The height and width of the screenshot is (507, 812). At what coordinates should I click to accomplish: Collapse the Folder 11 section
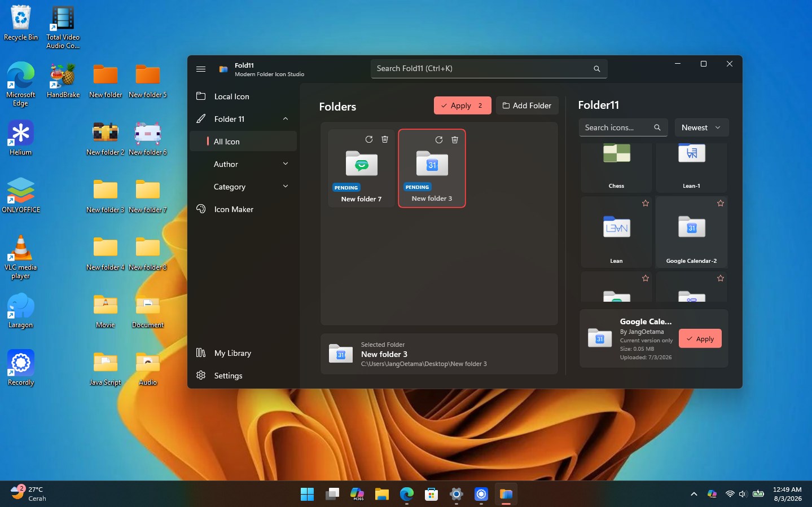click(243, 119)
